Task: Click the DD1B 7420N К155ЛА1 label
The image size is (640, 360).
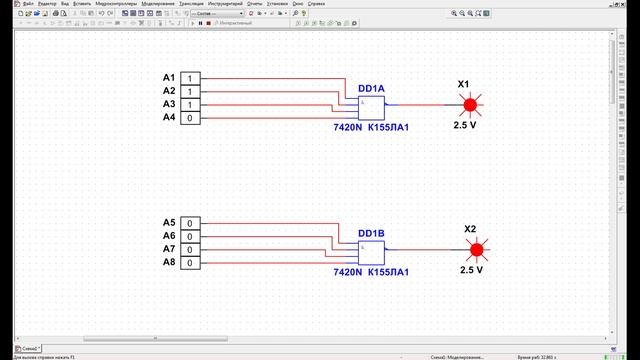Action: click(371, 272)
